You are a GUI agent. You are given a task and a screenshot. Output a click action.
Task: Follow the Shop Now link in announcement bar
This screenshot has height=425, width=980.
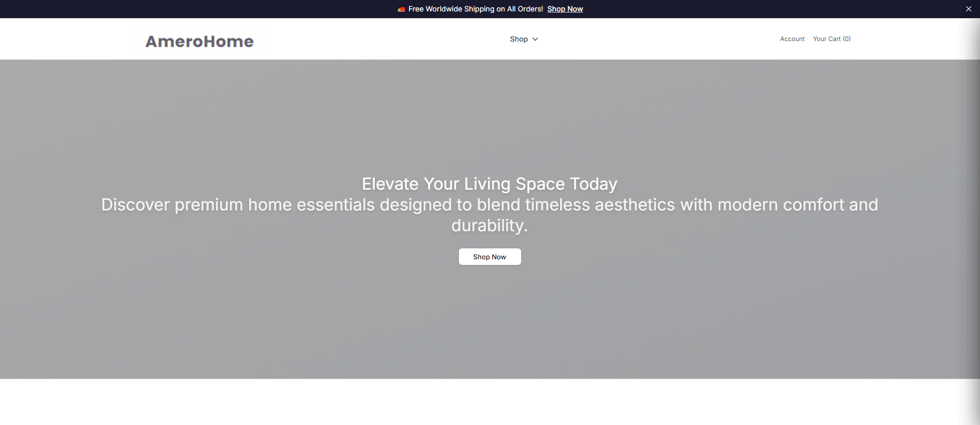pyautogui.click(x=565, y=9)
